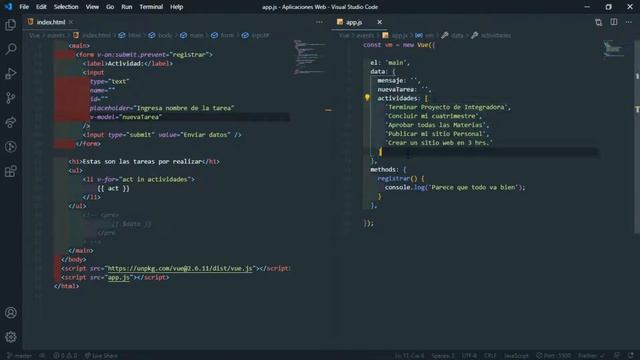Expand the body breadcrumb in index.html
640x360 pixels.
point(161,36)
